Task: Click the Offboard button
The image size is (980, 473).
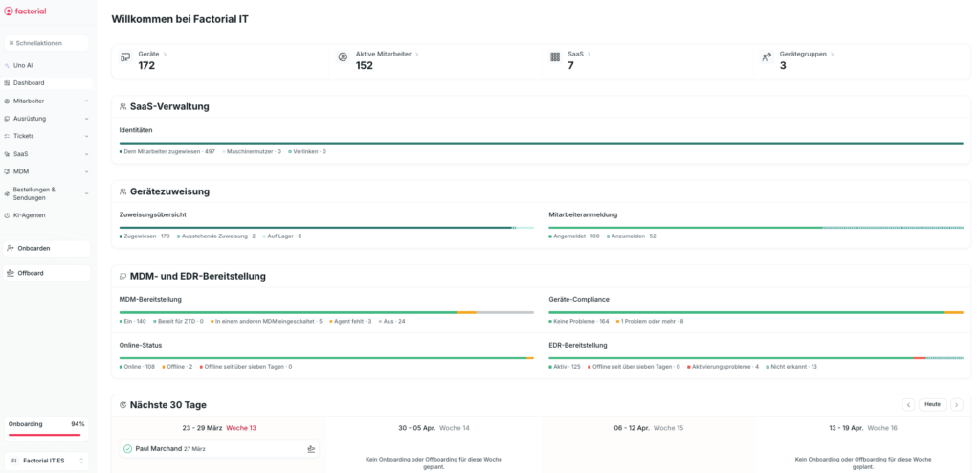Action: tap(46, 273)
